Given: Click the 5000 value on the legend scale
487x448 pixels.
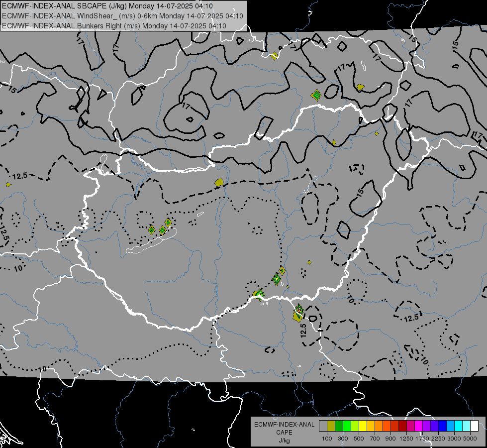Looking at the screenshot, I should click(x=470, y=439).
